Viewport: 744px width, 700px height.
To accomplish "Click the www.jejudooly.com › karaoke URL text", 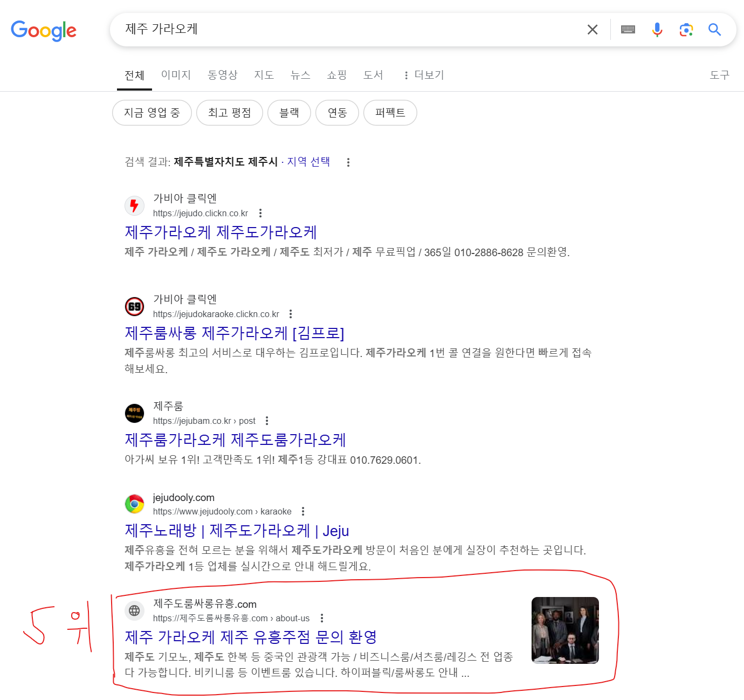I will (222, 511).
